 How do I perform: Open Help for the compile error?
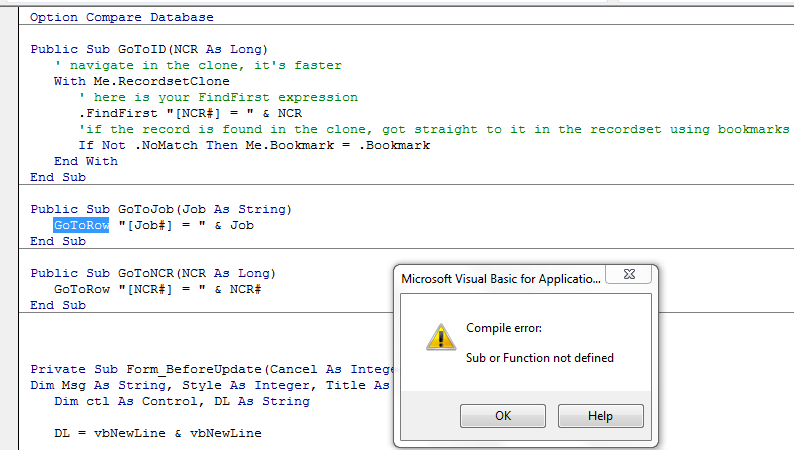tap(600, 415)
